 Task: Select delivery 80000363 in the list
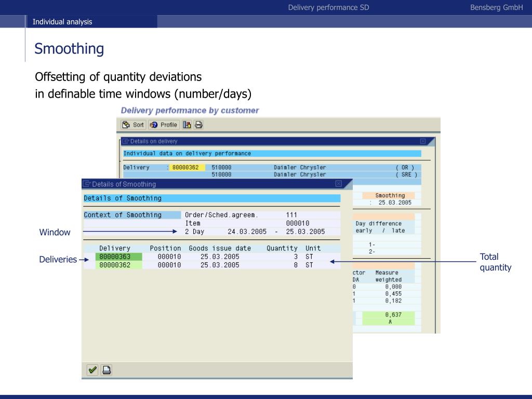(x=118, y=257)
